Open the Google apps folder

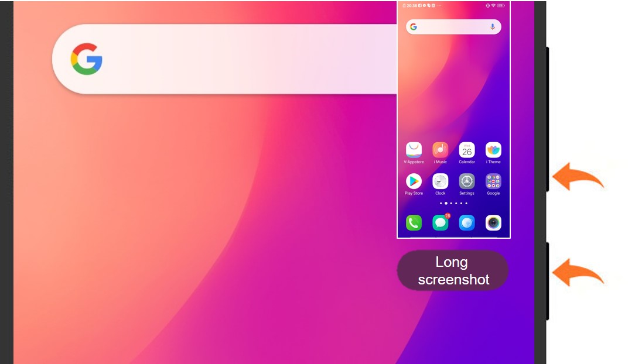493,181
